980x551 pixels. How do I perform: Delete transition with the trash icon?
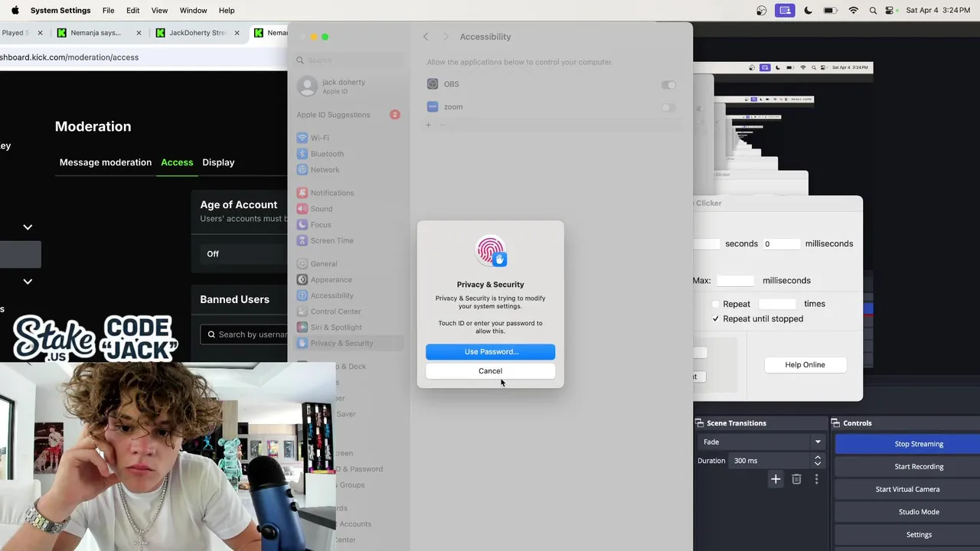point(796,479)
